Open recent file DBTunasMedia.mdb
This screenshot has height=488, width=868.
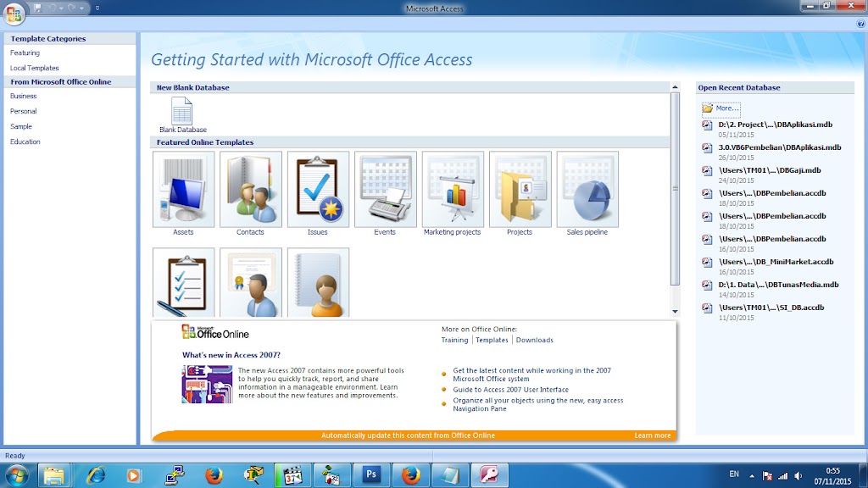pyautogui.click(x=778, y=285)
